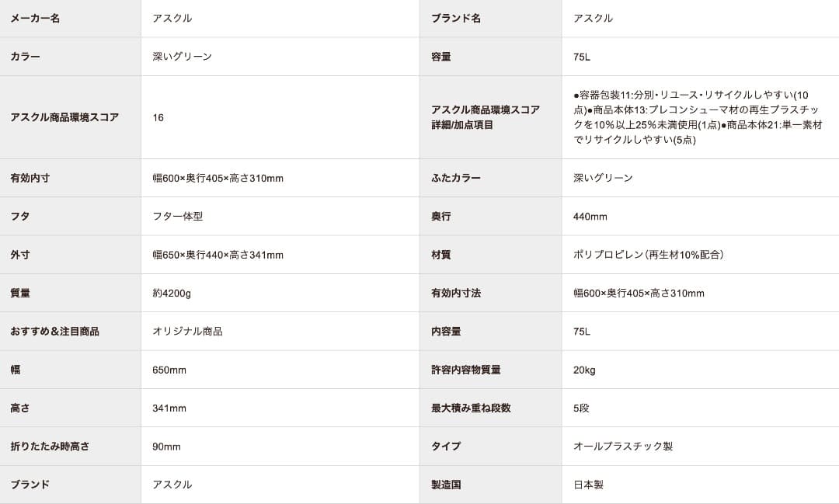
Task: Click アスクル value next to メーカー名
Action: (172, 18)
